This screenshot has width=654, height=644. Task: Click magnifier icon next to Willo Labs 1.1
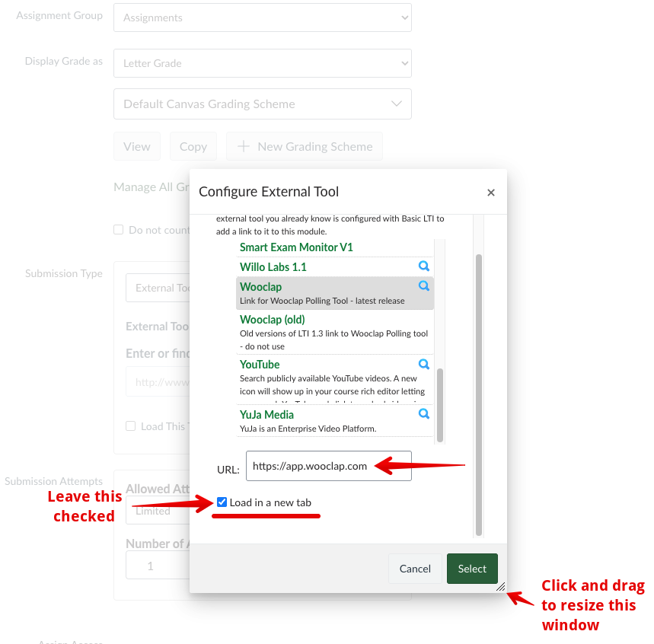(424, 266)
